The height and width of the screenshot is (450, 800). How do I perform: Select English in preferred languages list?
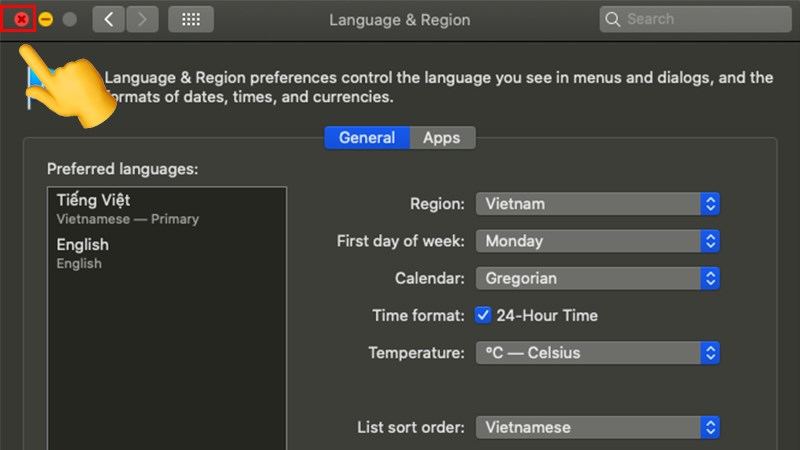[x=167, y=253]
